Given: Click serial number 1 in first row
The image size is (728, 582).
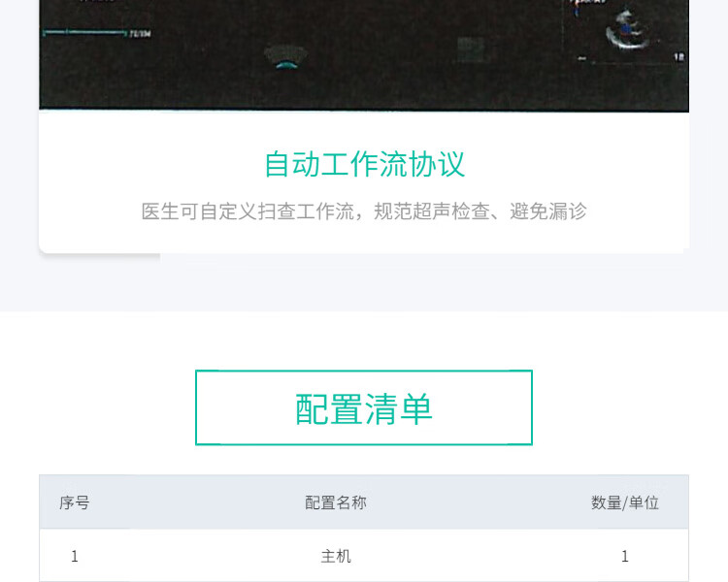Looking at the screenshot, I should click(75, 556).
